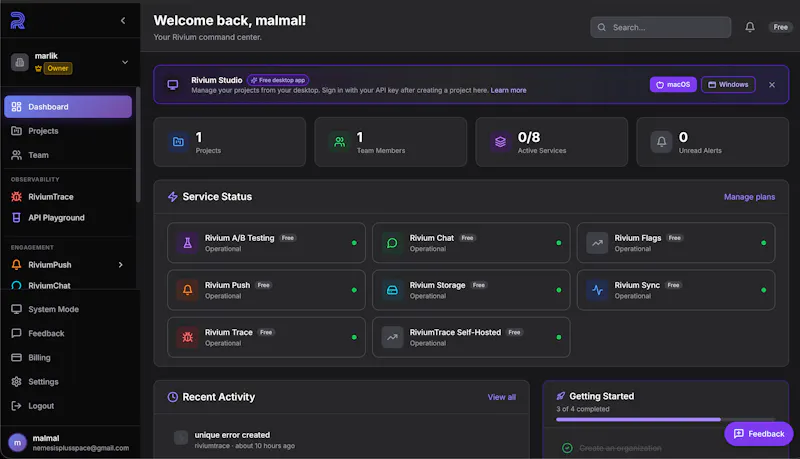Click the floating Feedback button
This screenshot has height=459, width=800.
click(x=759, y=434)
